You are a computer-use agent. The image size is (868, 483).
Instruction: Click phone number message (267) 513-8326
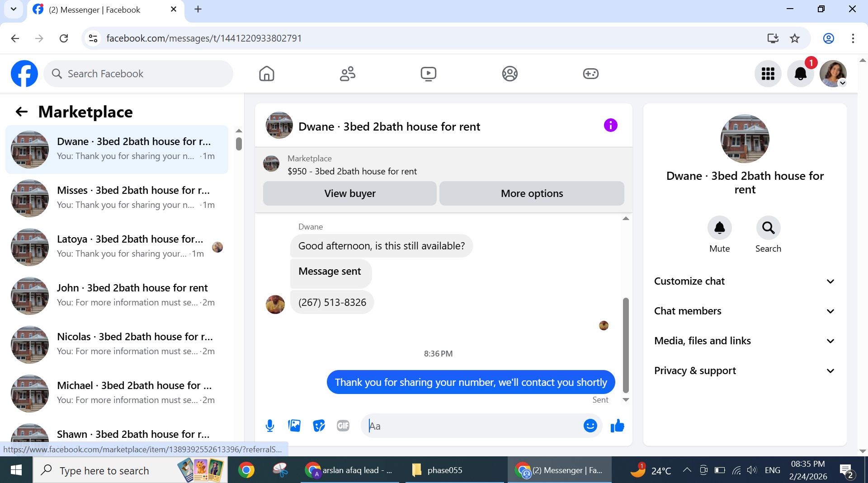click(x=332, y=302)
